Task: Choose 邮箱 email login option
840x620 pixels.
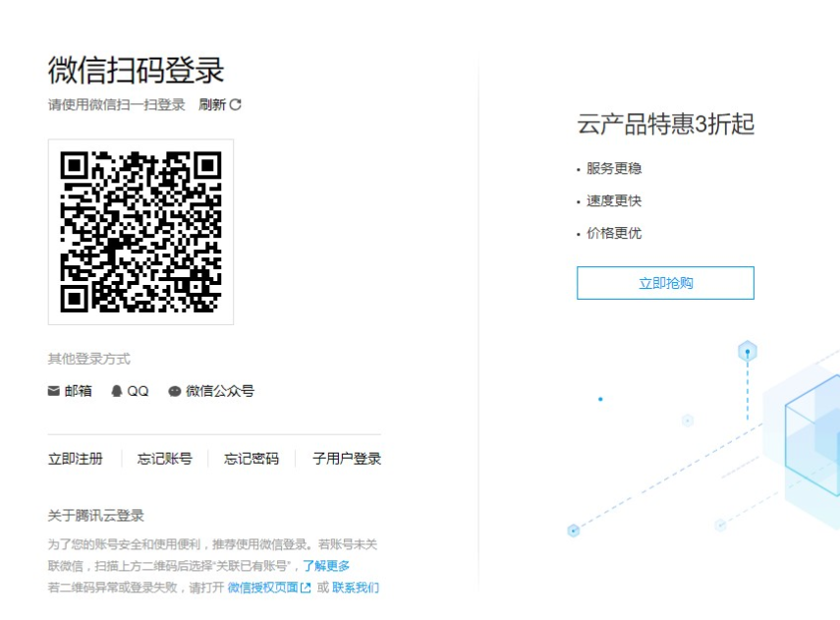Action: (x=79, y=391)
